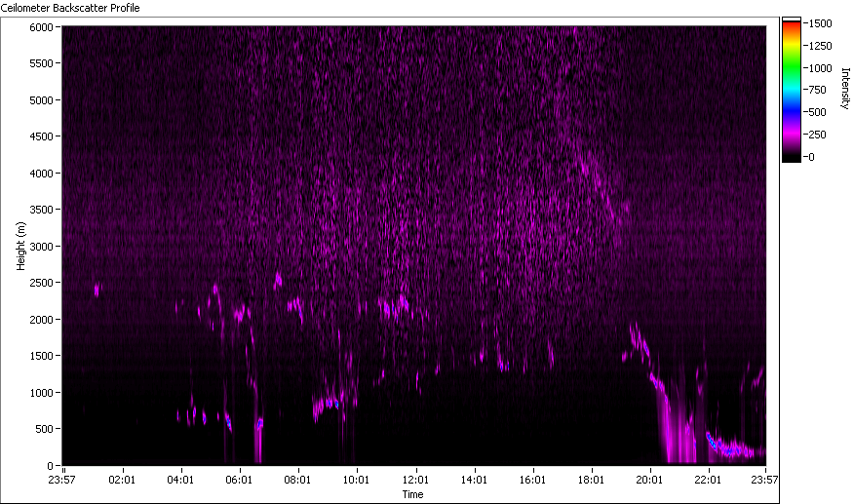
Task: Click the 500 intensity scale label
Action: [x=818, y=112]
